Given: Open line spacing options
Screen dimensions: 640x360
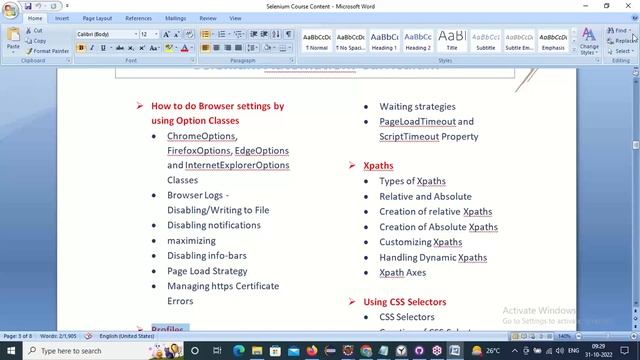Looking at the screenshot, I should (253, 48).
